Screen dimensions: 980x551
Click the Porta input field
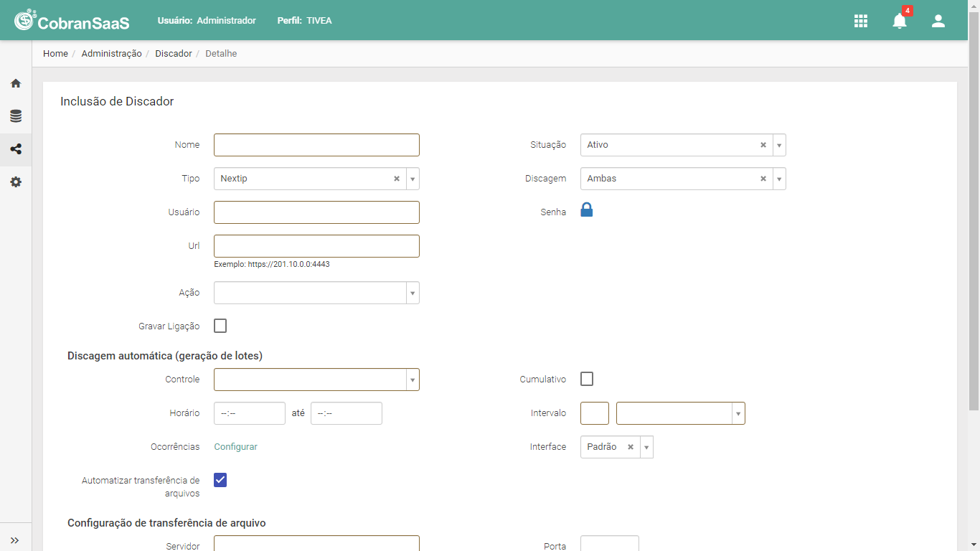tap(609, 543)
